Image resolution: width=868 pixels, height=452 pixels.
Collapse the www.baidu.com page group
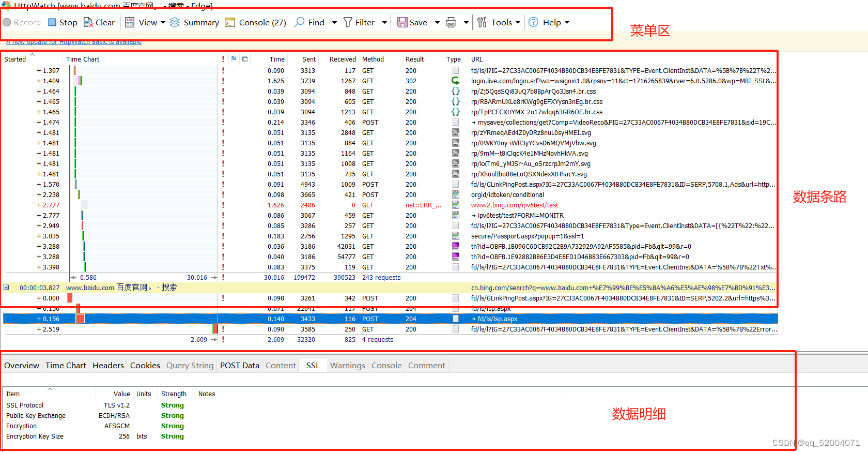pyautogui.click(x=6, y=288)
